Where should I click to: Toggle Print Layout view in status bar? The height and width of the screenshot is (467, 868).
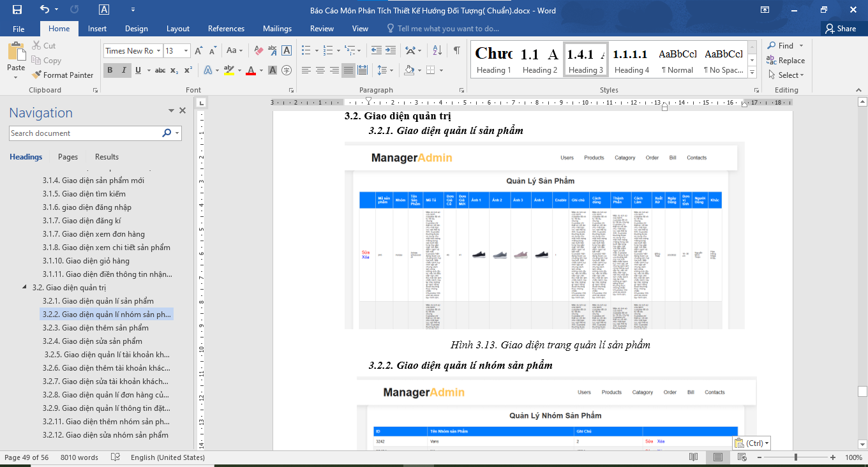coord(719,457)
